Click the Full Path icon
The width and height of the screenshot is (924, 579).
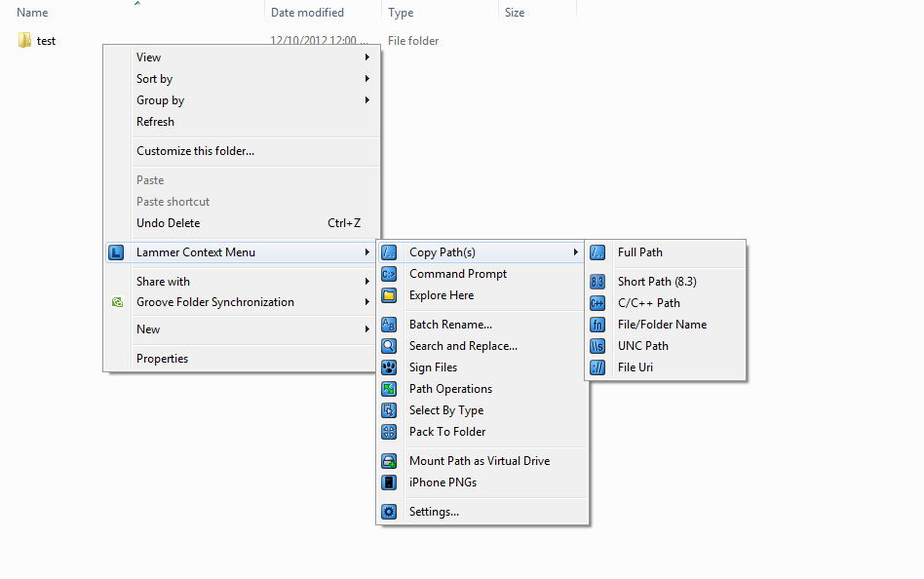coord(597,252)
